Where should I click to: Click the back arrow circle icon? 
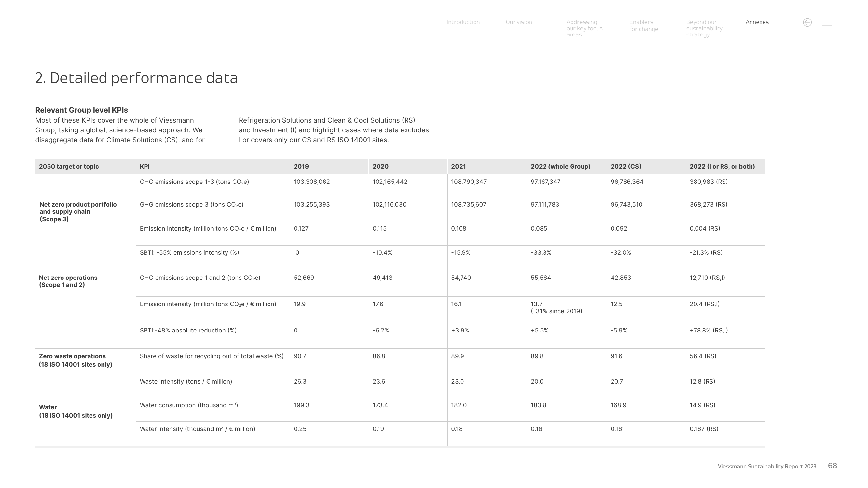click(x=807, y=22)
